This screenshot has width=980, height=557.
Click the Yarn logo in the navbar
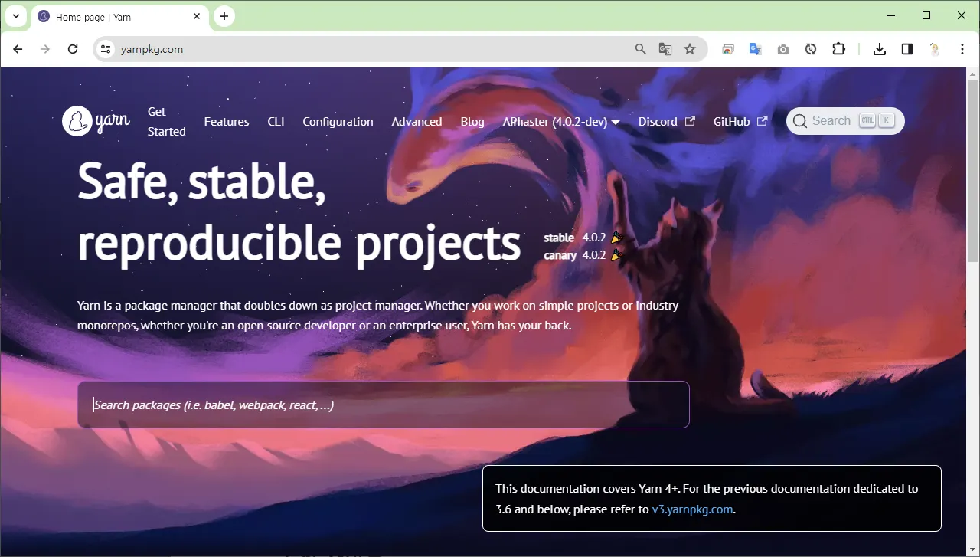(x=96, y=121)
